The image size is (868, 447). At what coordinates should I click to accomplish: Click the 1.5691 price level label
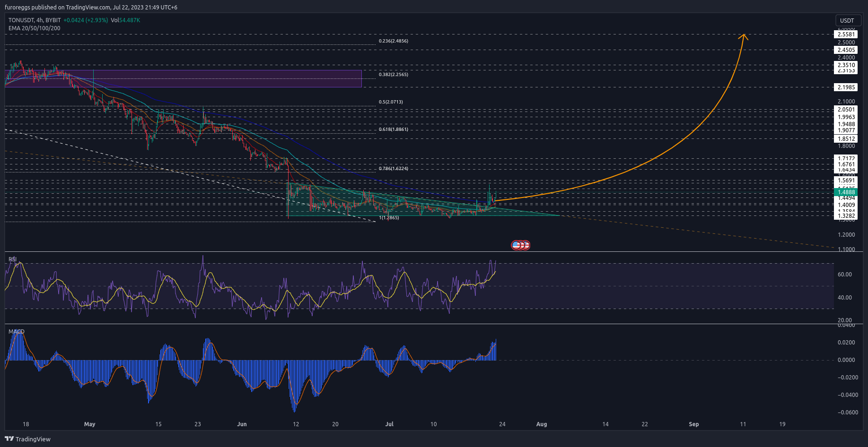coord(846,181)
